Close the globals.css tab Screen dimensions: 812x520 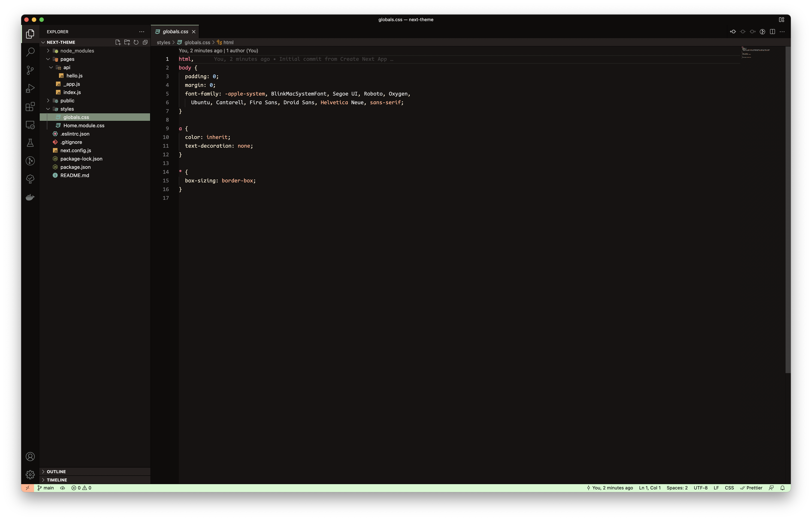[x=194, y=32]
